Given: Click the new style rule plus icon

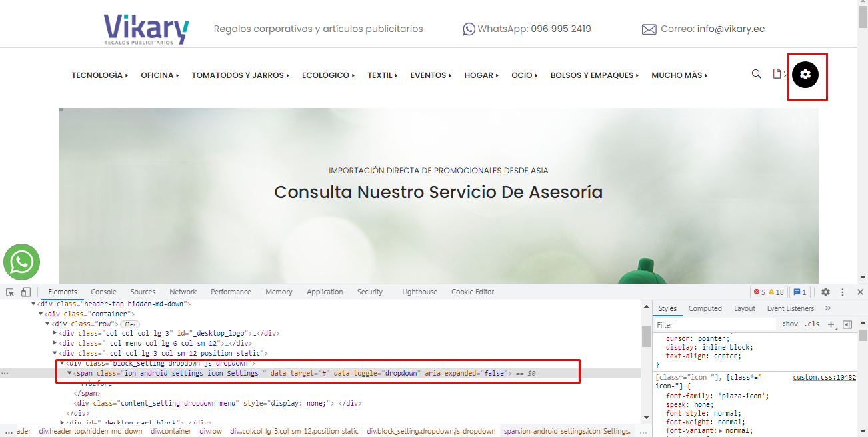Looking at the screenshot, I should pyautogui.click(x=831, y=324).
